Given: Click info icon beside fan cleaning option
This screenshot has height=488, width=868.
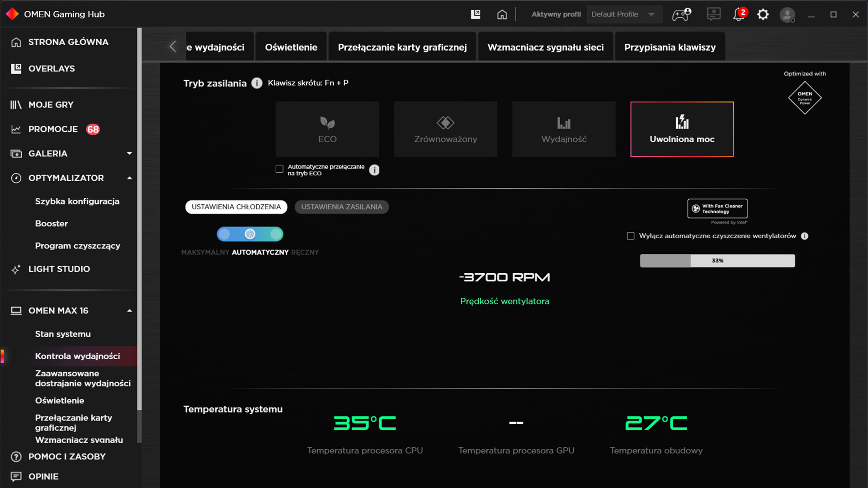Looking at the screenshot, I should tap(805, 236).
